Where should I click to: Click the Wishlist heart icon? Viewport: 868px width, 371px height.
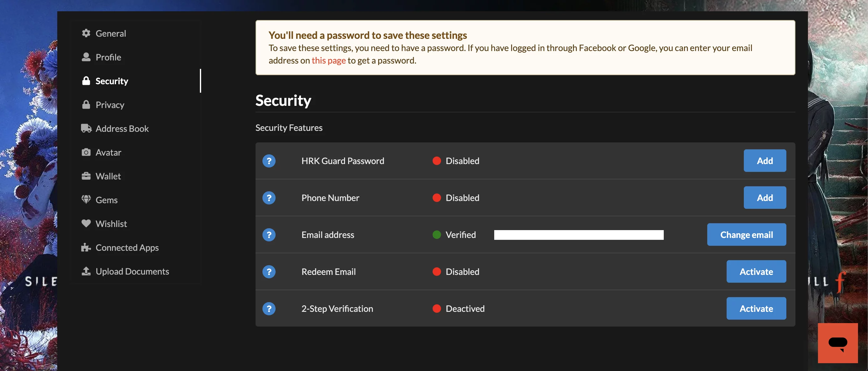click(86, 223)
